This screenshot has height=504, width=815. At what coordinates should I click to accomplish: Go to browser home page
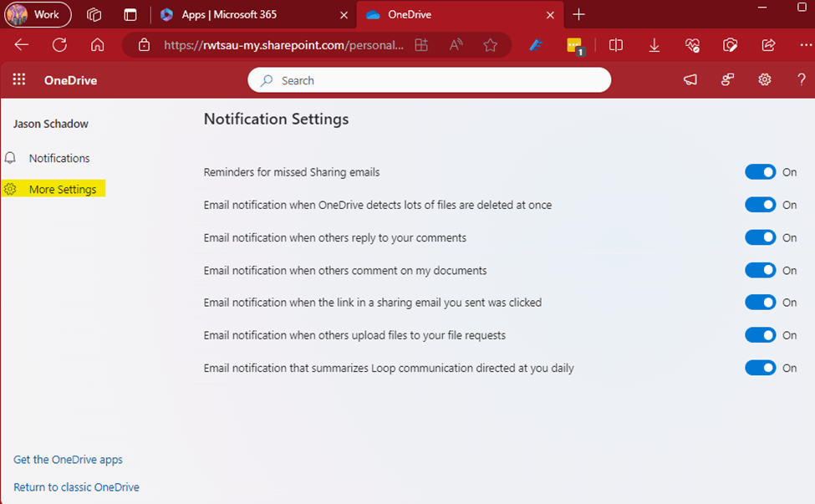pos(97,45)
